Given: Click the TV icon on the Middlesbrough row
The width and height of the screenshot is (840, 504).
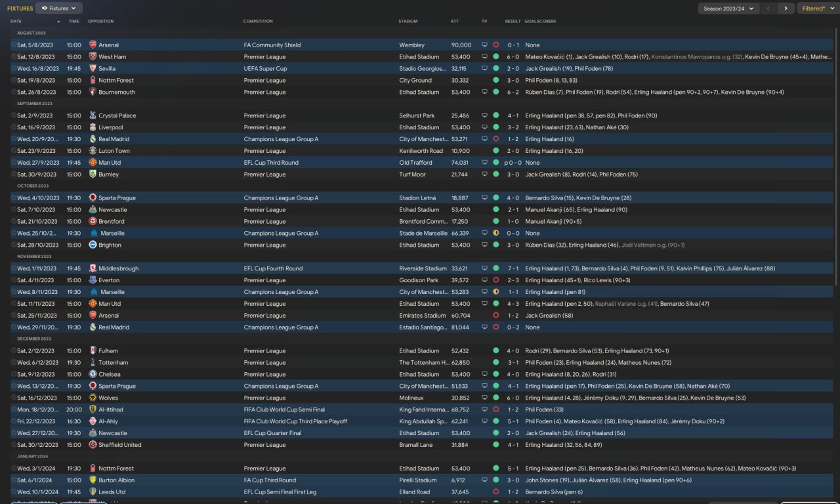Looking at the screenshot, I should point(485,268).
